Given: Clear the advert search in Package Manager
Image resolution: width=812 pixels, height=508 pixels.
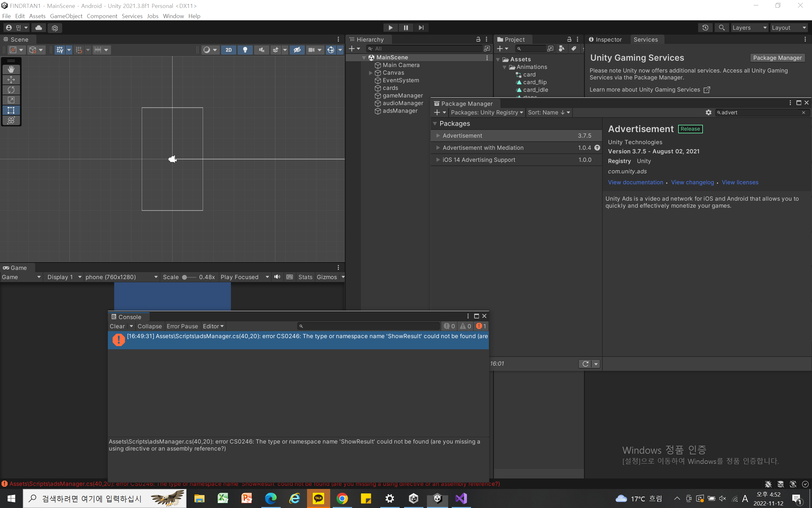Looking at the screenshot, I should (x=803, y=112).
